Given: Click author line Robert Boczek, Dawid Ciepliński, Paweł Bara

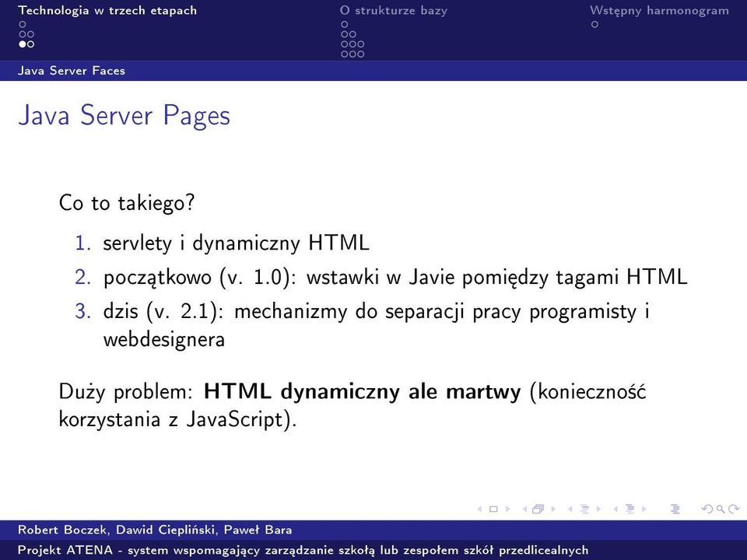Looking at the screenshot, I should click(x=155, y=530).
